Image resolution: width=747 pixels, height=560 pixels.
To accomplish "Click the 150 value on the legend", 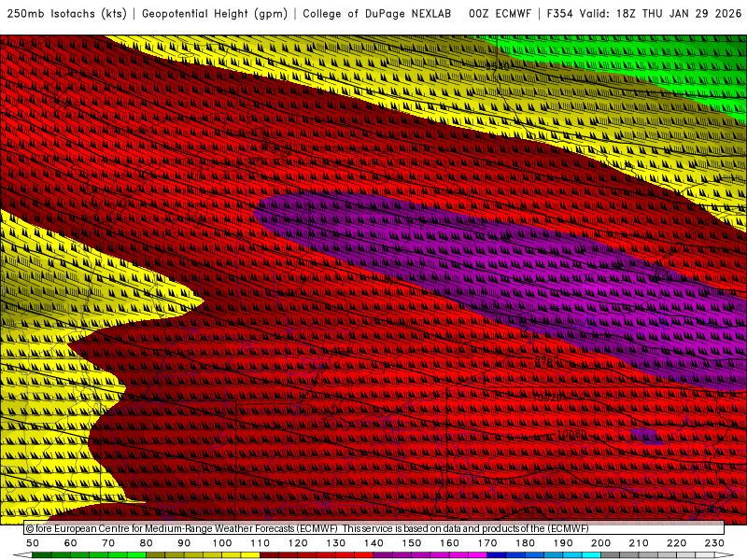I will click(x=411, y=543).
